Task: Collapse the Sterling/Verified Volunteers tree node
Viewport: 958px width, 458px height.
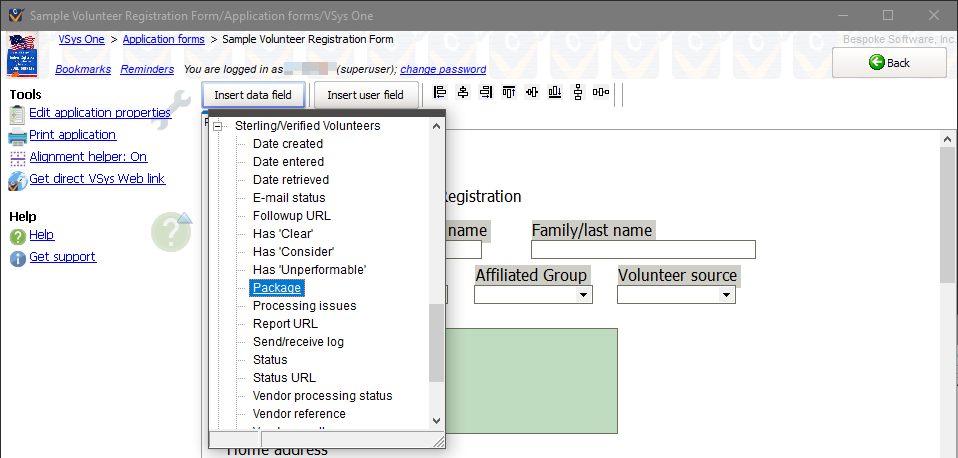Action: tap(217, 127)
